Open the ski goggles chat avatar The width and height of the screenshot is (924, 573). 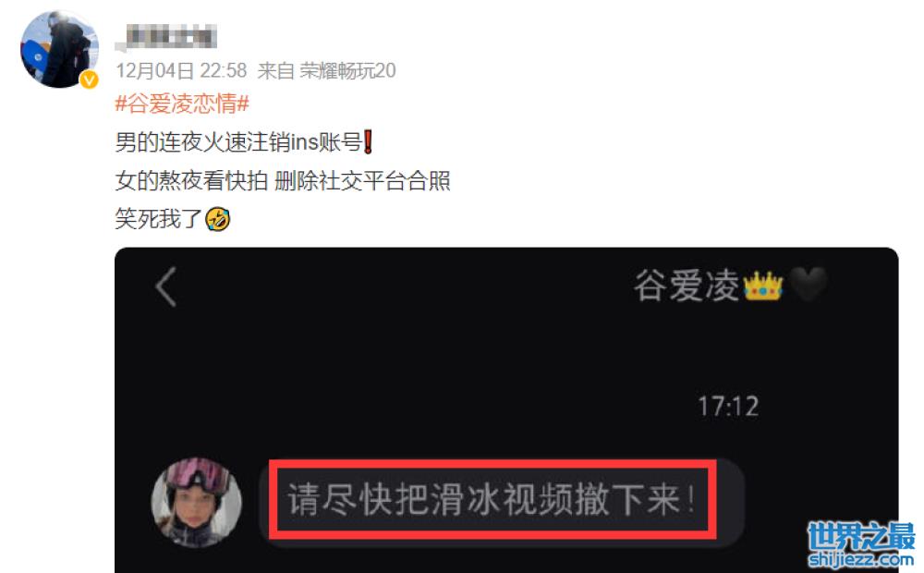coord(196,502)
